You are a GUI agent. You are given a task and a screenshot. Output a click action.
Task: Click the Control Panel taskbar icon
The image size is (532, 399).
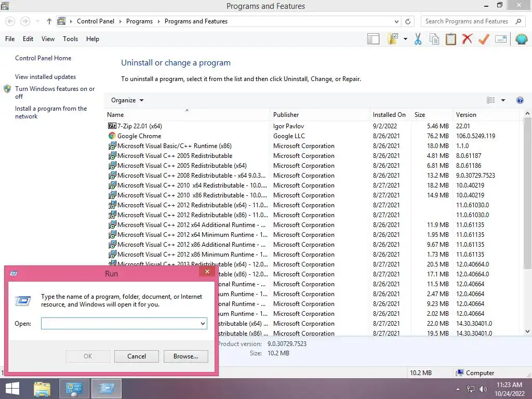74,389
